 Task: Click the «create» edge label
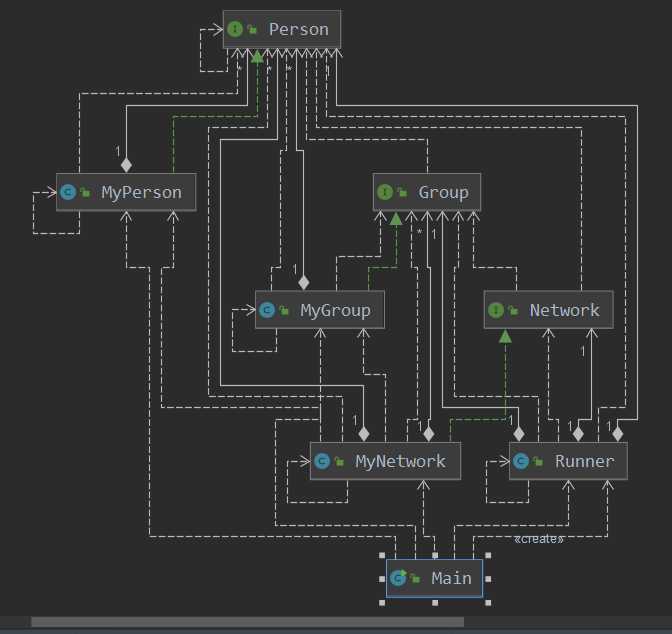point(538,539)
